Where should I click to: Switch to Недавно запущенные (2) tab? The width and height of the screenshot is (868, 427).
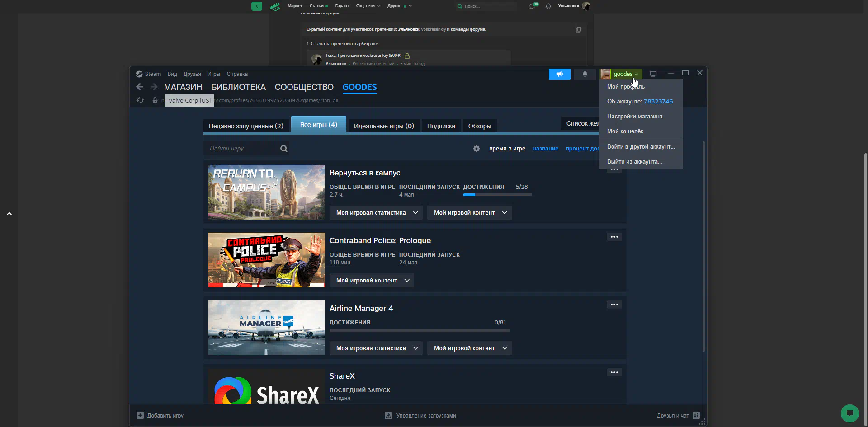coord(246,126)
